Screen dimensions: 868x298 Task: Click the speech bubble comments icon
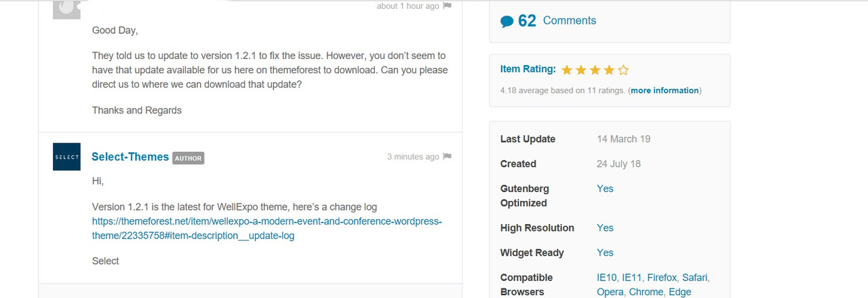507,22
